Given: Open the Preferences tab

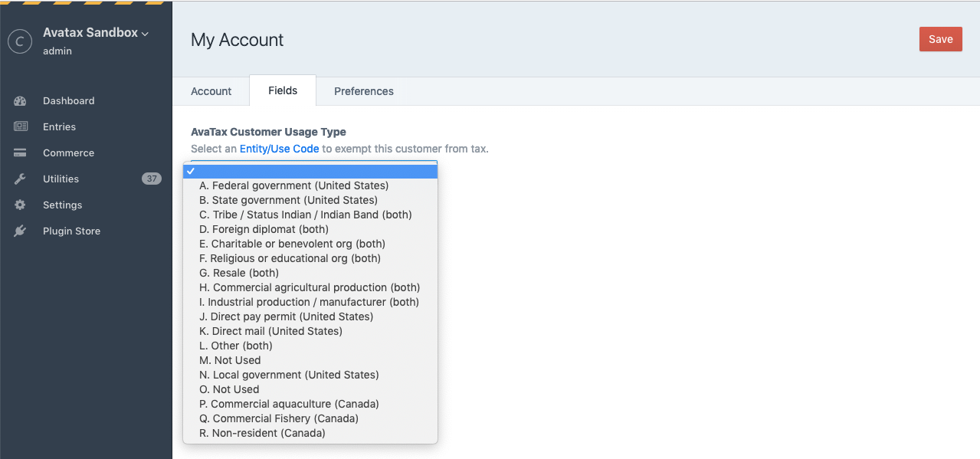Looking at the screenshot, I should (363, 91).
